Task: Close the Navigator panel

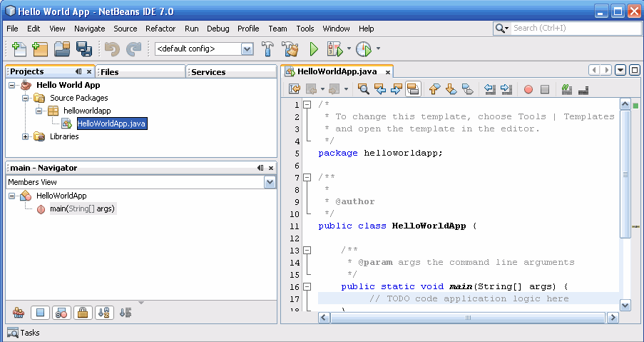Action: [x=271, y=168]
